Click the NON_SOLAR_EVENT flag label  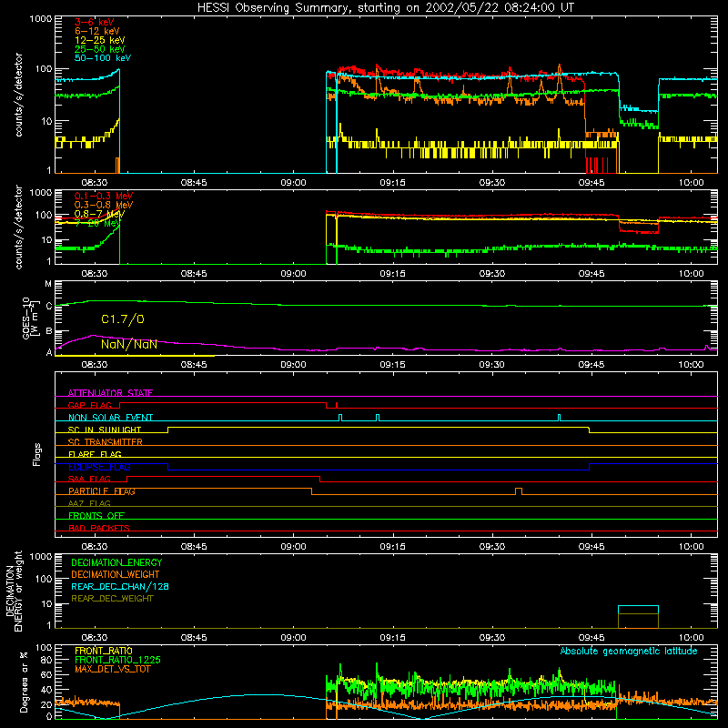pyautogui.click(x=110, y=418)
